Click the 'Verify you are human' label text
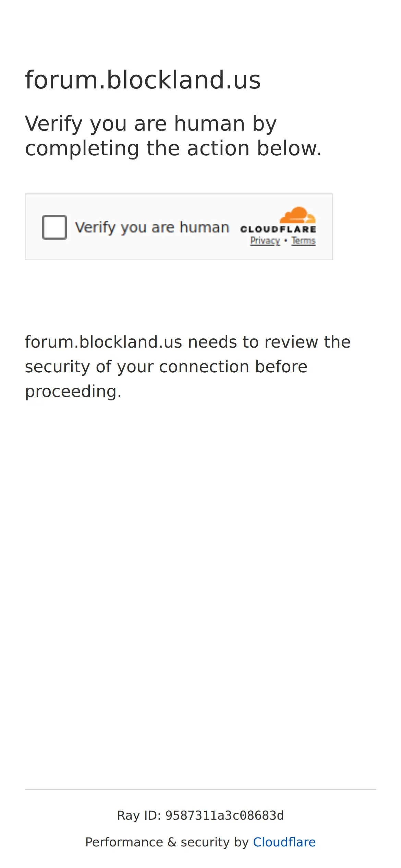 coord(152,227)
